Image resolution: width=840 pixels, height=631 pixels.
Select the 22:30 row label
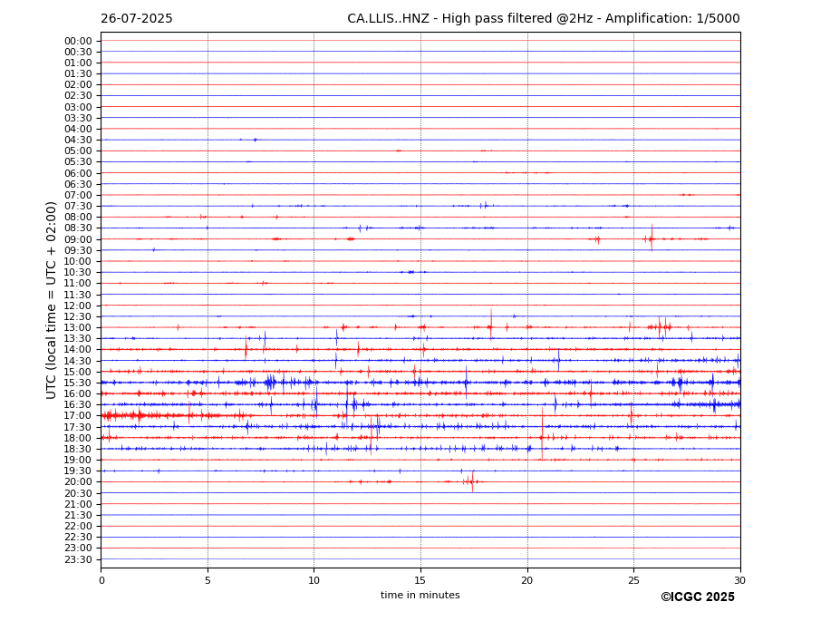pyautogui.click(x=78, y=538)
